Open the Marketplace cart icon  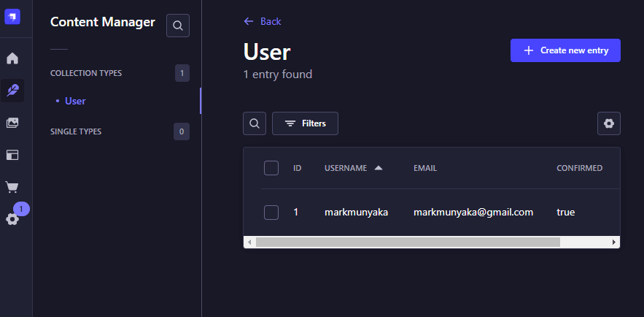coord(12,187)
